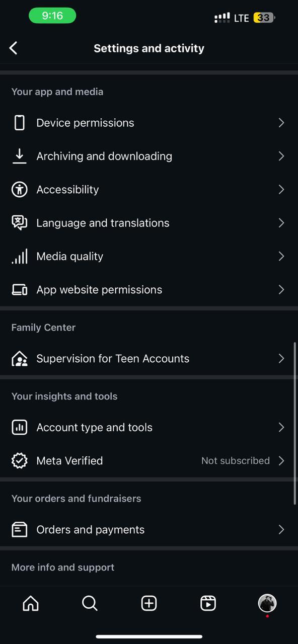Tap the Media quality signal bars icon
298x644 pixels.
tap(19, 256)
